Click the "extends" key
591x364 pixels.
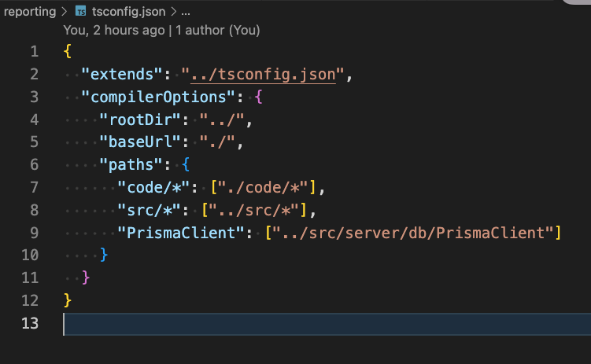point(122,74)
